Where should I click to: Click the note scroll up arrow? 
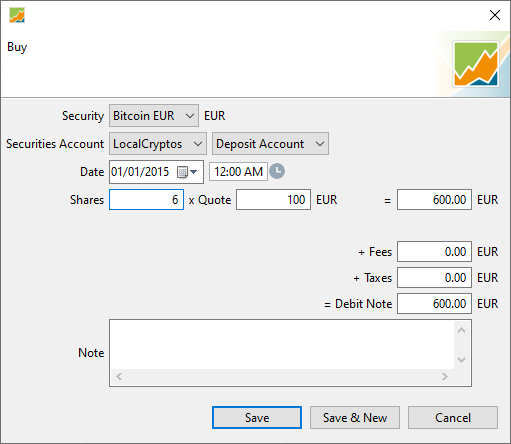click(x=461, y=330)
